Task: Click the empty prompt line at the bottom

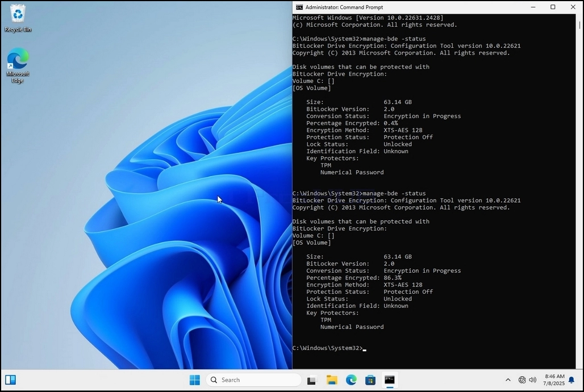Action: coord(329,348)
